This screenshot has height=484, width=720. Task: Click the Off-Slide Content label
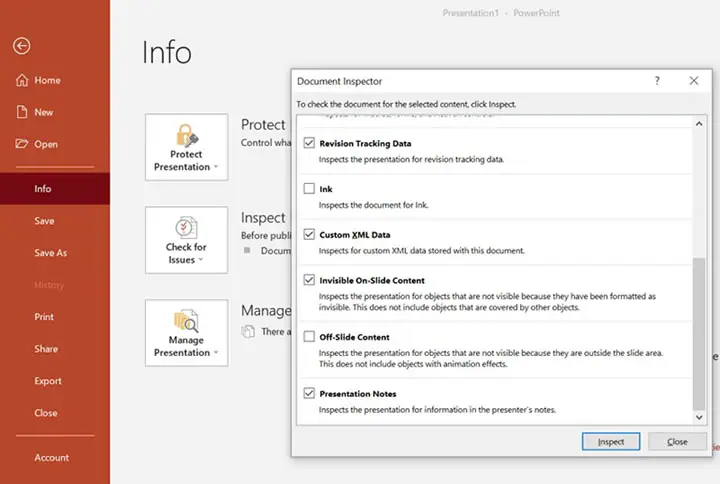354,337
